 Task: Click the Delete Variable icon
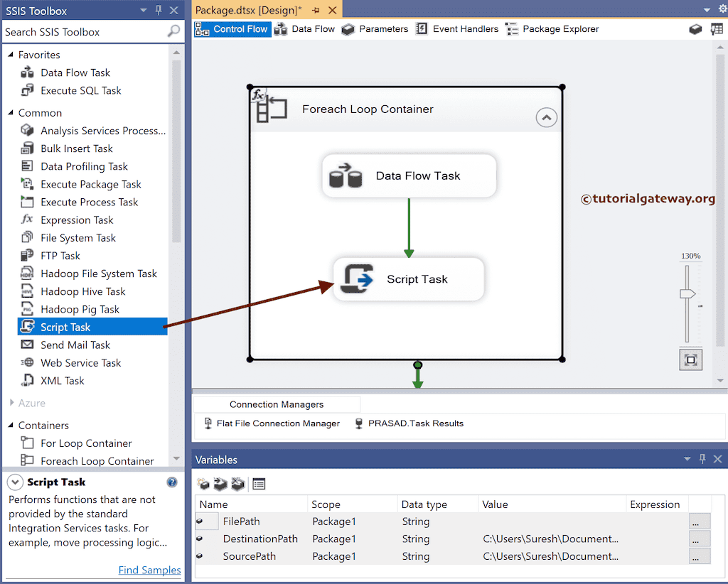[237, 484]
